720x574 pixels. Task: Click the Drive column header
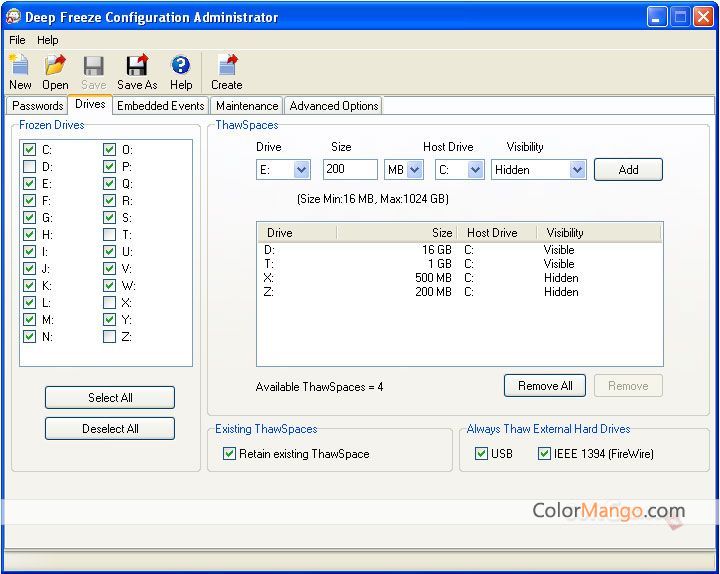point(297,233)
